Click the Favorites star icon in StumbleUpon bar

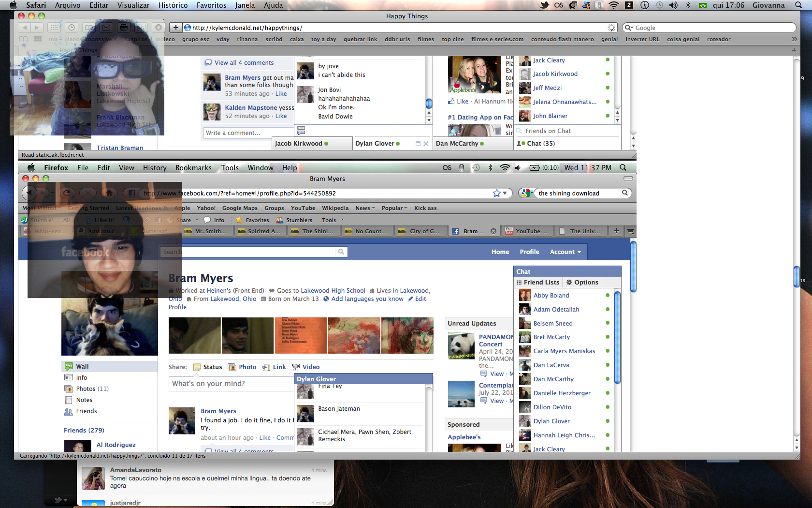(x=239, y=220)
